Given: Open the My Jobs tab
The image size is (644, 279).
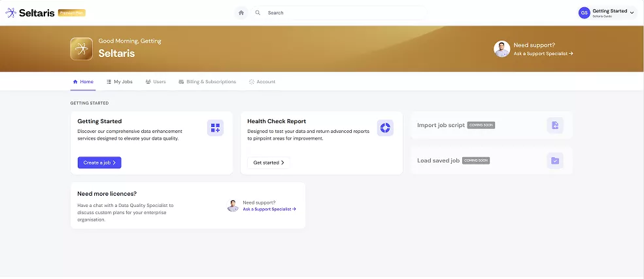Looking at the screenshot, I should pos(120,82).
